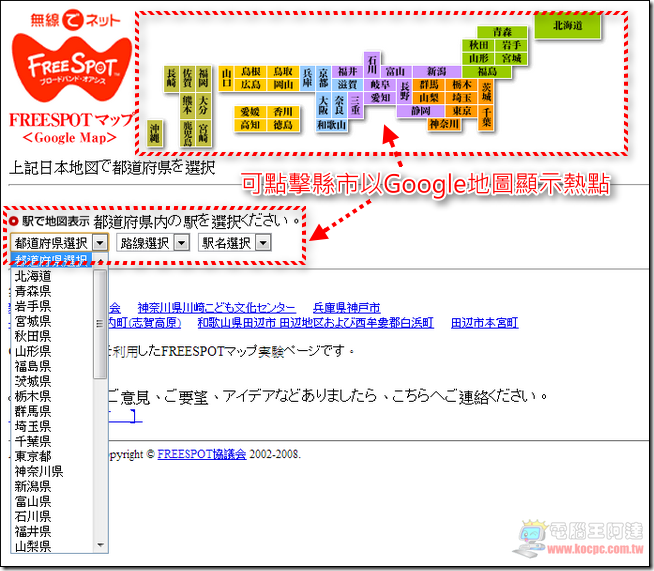Select the 静岡 map tile
654x571 pixels.
coord(420,111)
